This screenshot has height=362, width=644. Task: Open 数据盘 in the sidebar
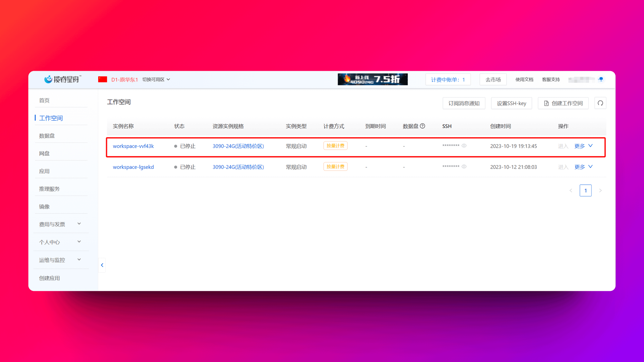point(47,136)
